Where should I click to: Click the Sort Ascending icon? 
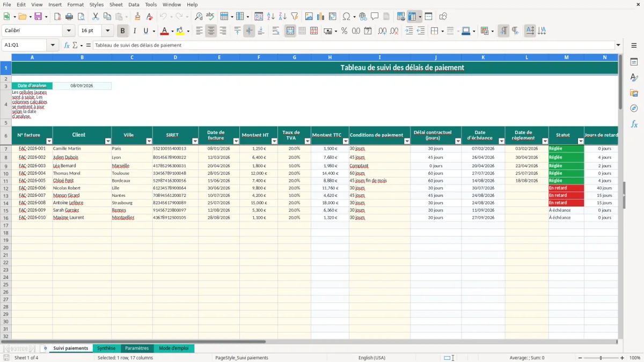coord(271,17)
